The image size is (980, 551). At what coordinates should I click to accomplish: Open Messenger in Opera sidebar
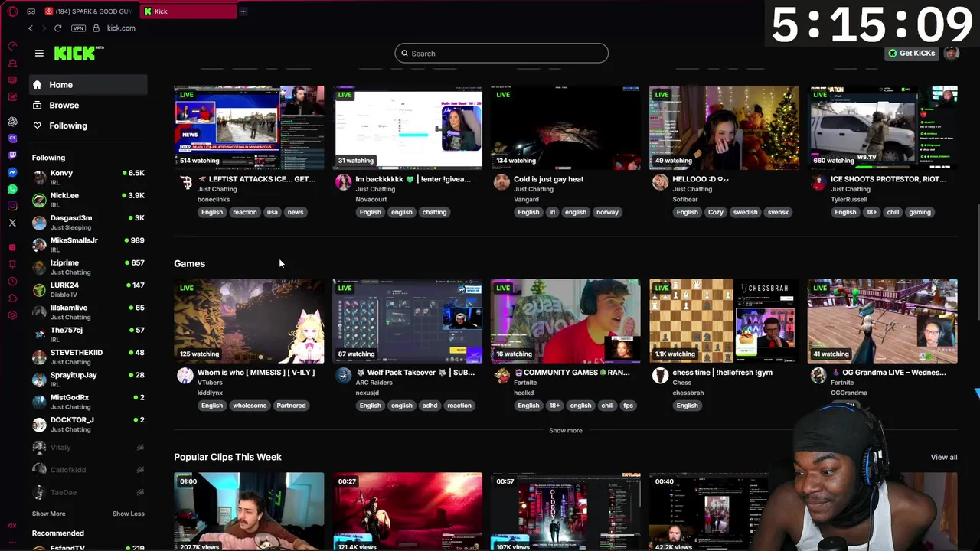click(x=12, y=172)
